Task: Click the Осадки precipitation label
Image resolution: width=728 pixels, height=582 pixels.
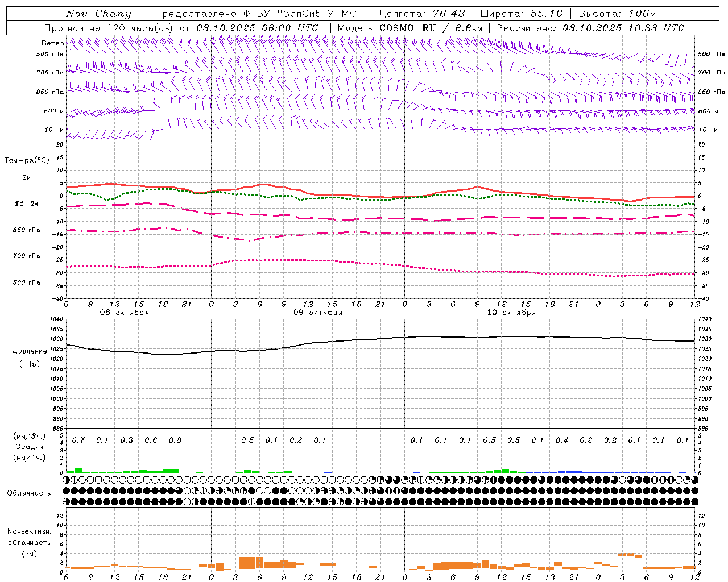Action: click(30, 447)
